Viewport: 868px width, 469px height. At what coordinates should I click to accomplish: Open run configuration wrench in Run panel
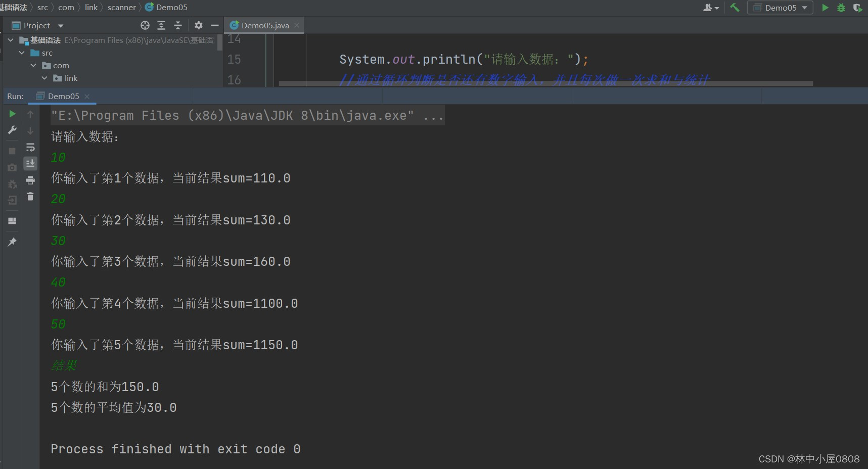coord(12,130)
